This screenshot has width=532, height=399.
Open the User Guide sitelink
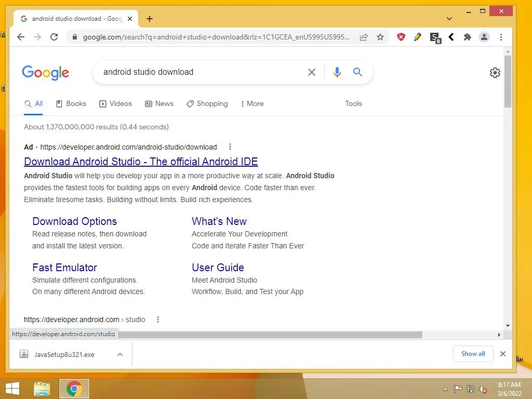tap(218, 268)
